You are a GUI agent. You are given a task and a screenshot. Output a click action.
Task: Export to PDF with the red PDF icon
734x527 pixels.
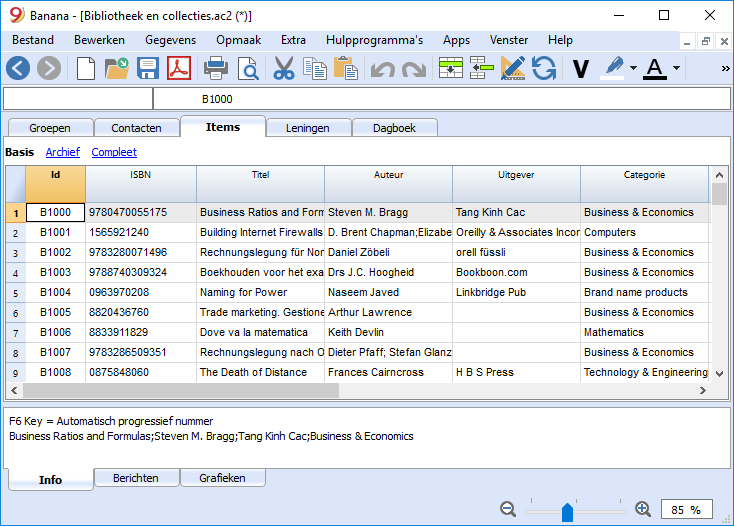point(179,68)
